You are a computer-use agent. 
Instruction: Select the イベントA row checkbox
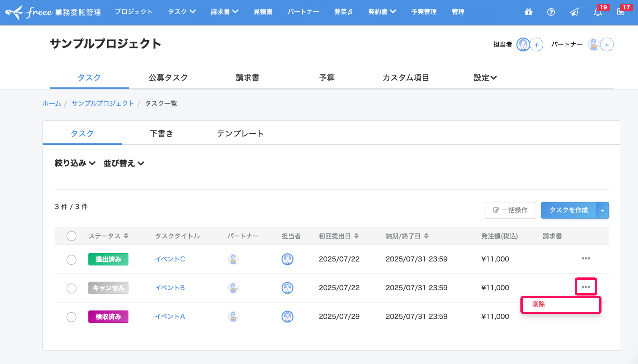[71, 317]
